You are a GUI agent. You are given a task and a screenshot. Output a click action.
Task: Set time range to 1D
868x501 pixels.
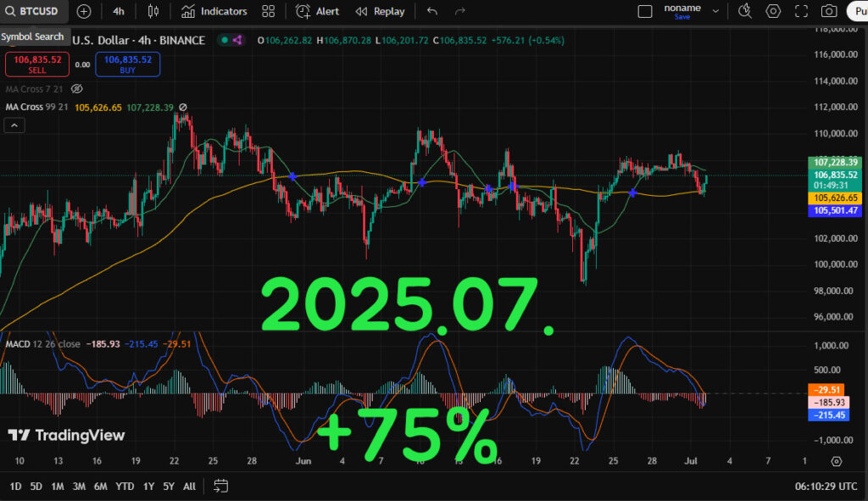point(15,486)
